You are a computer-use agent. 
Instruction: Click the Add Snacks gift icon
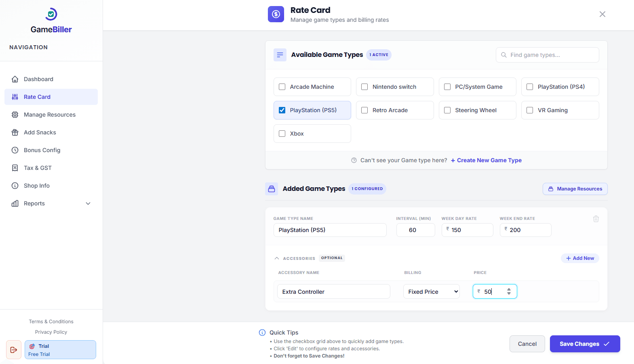(15, 132)
